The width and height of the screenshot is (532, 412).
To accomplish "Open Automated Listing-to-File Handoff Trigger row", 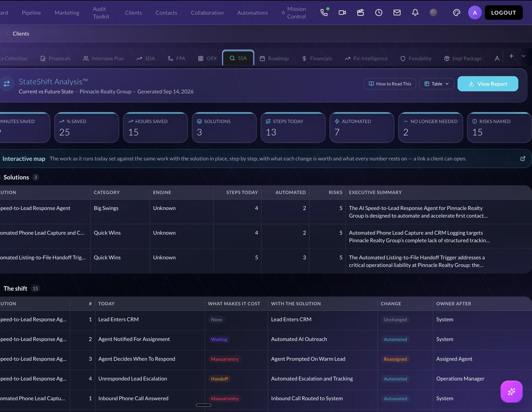I will 266,261.
